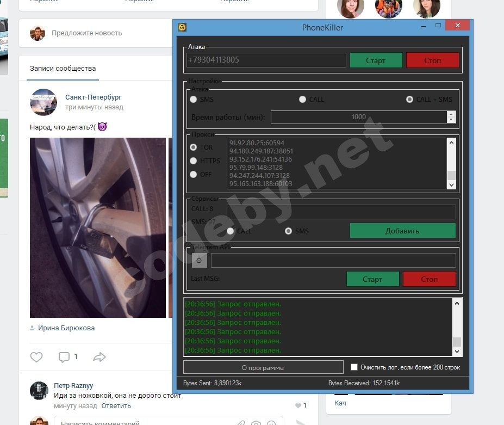Click the avatar beside Предложите новость
The width and height of the screenshot is (504, 425).
[38, 33]
